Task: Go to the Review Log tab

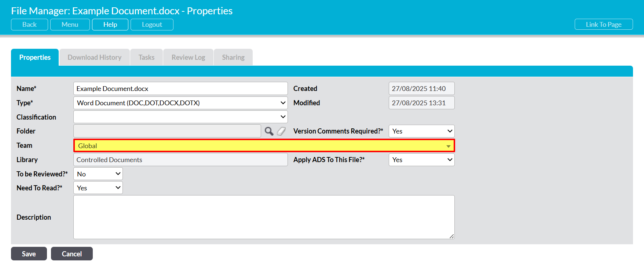Action: point(188,58)
